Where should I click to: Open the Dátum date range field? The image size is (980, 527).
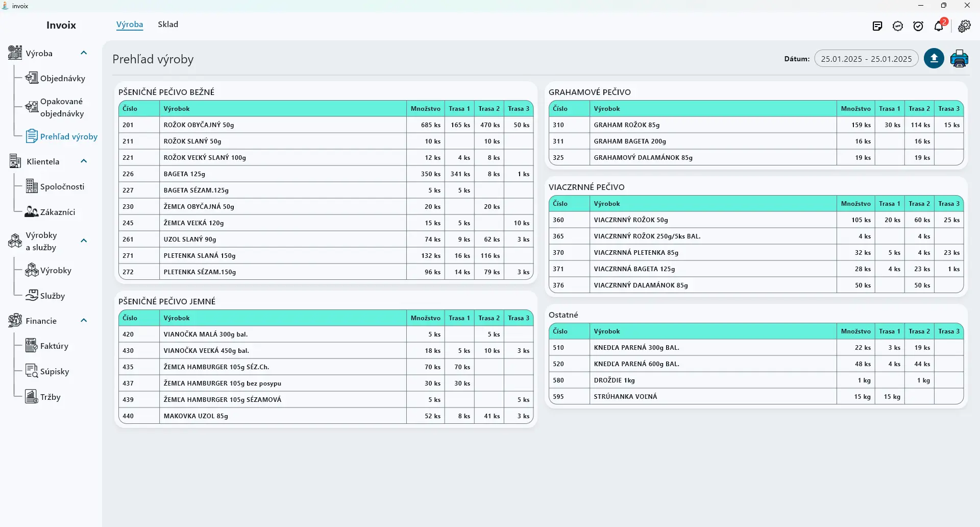point(866,59)
